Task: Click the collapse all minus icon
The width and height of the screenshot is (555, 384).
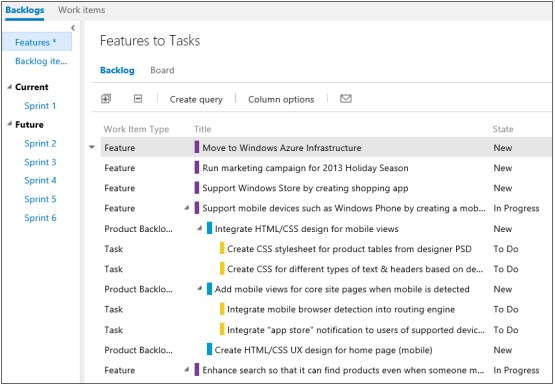Action: click(x=138, y=99)
